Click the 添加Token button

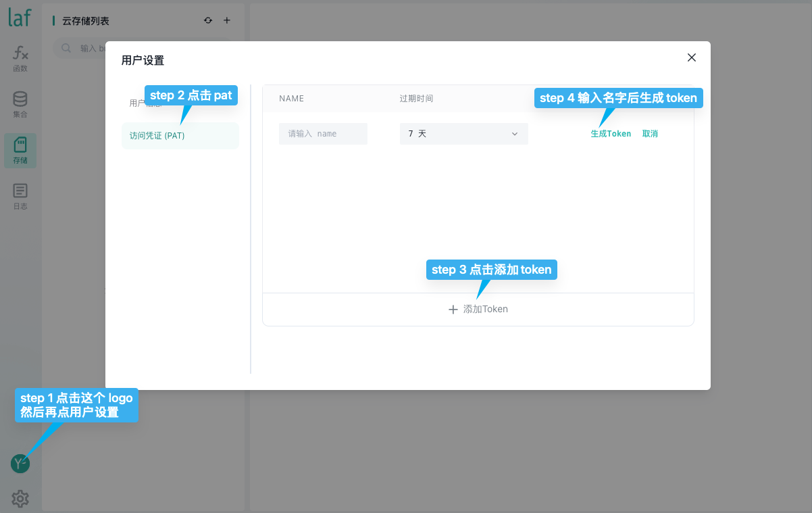click(478, 309)
